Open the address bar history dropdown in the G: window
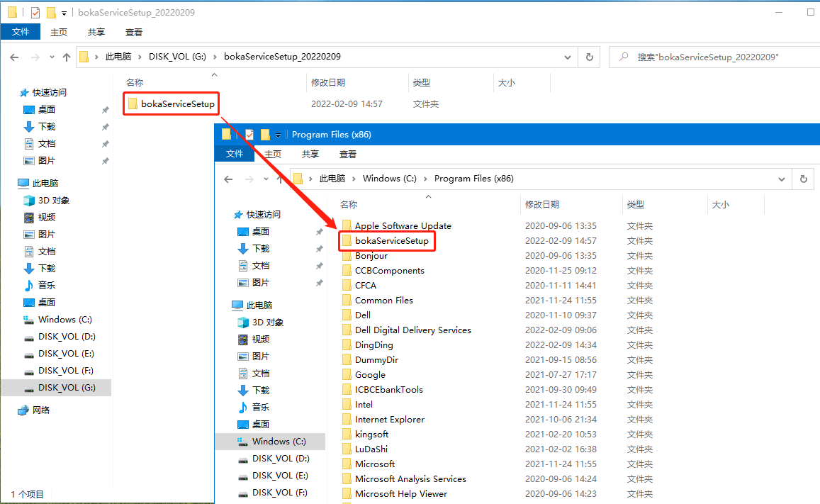The height and width of the screenshot is (504, 820). [x=567, y=57]
